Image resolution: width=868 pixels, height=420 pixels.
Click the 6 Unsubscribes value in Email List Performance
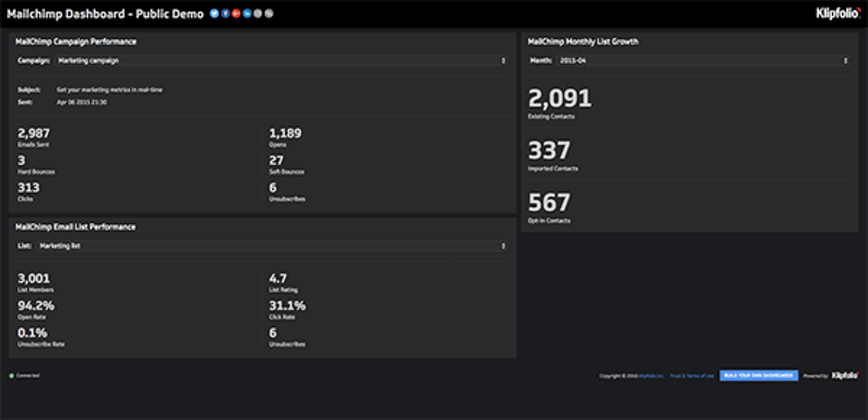[x=273, y=333]
